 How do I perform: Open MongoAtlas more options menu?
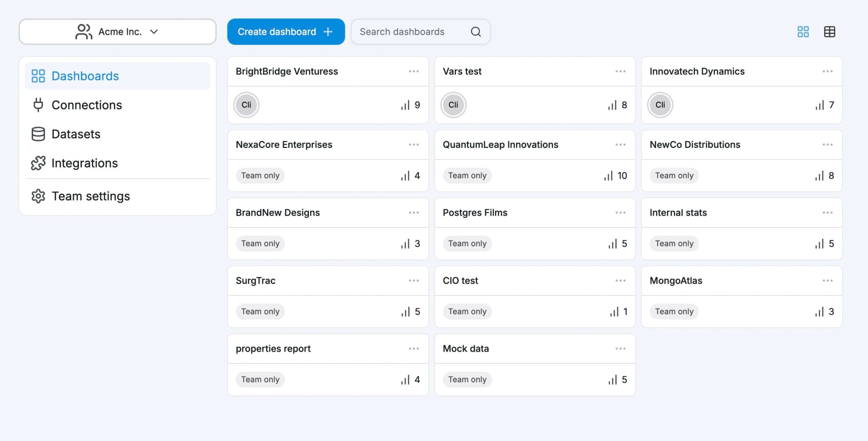tap(828, 281)
